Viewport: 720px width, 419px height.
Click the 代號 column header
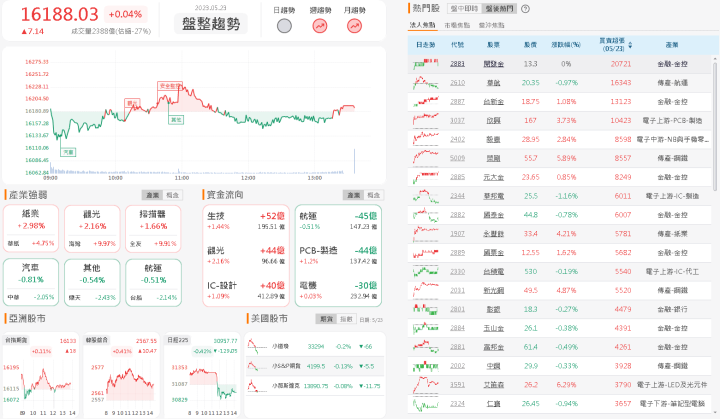[457, 45]
